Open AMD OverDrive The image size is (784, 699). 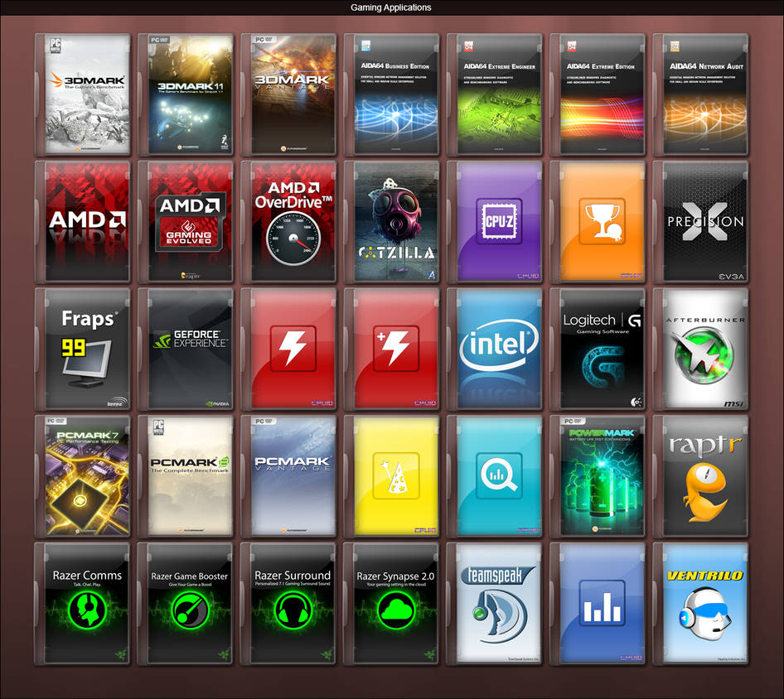(x=291, y=221)
